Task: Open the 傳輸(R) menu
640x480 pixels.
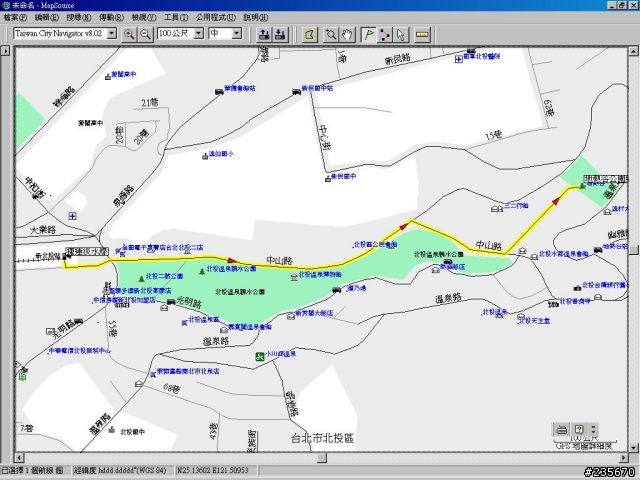Action: [111, 18]
